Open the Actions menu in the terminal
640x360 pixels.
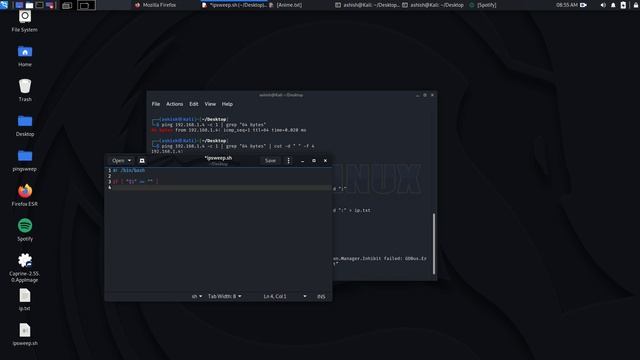pos(175,104)
